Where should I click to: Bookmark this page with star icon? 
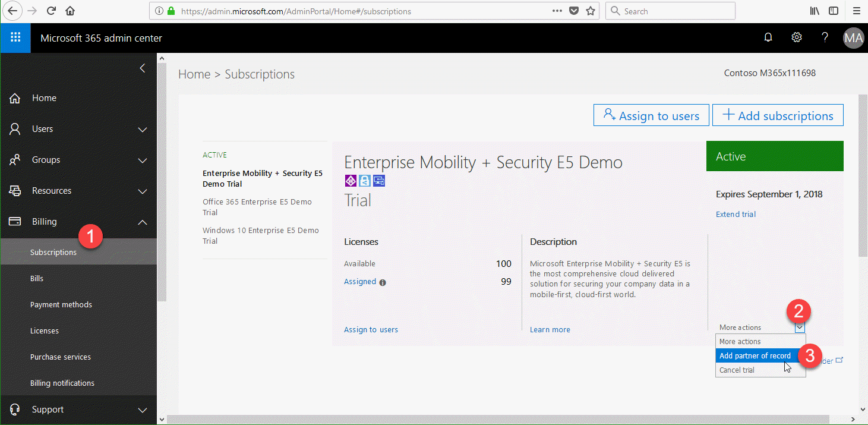tap(591, 11)
